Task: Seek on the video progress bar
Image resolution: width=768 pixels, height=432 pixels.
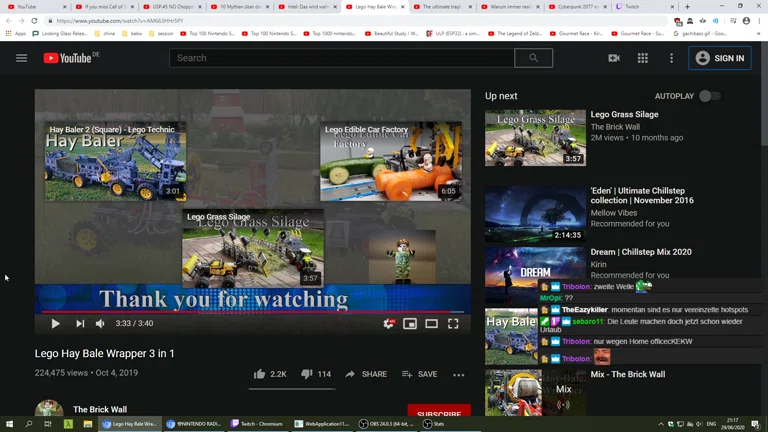Action: pyautogui.click(x=253, y=312)
